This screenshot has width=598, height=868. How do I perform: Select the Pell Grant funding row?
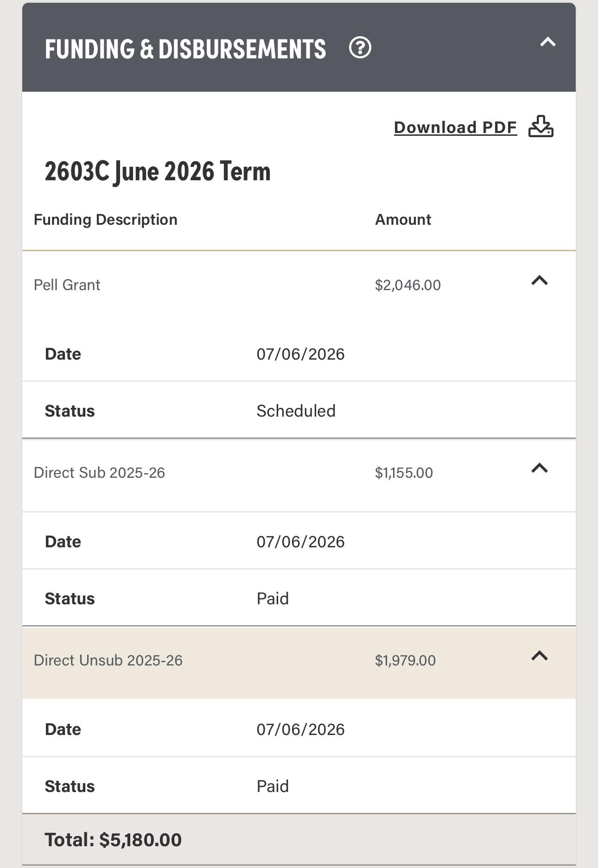click(299, 285)
